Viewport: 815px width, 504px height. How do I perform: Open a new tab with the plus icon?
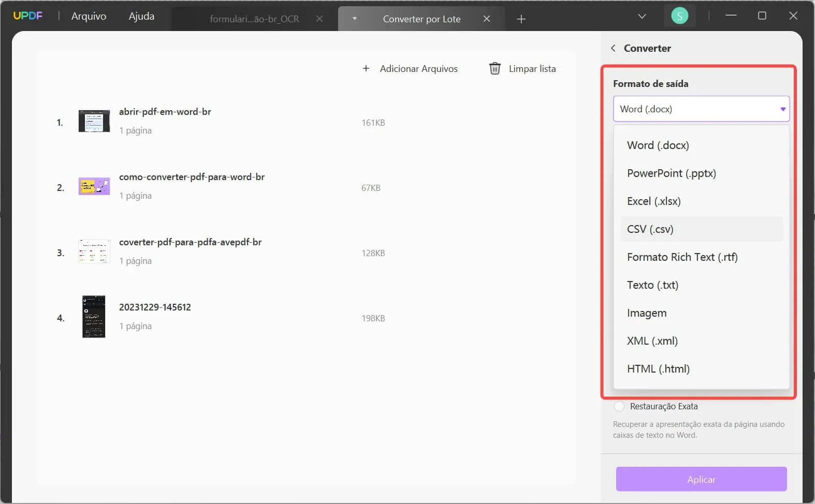(521, 19)
